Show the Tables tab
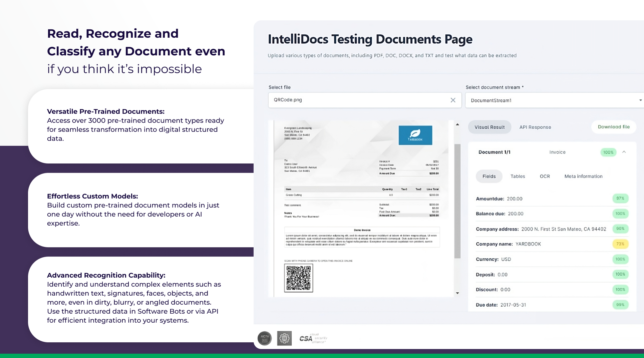The image size is (644, 358). click(x=518, y=176)
